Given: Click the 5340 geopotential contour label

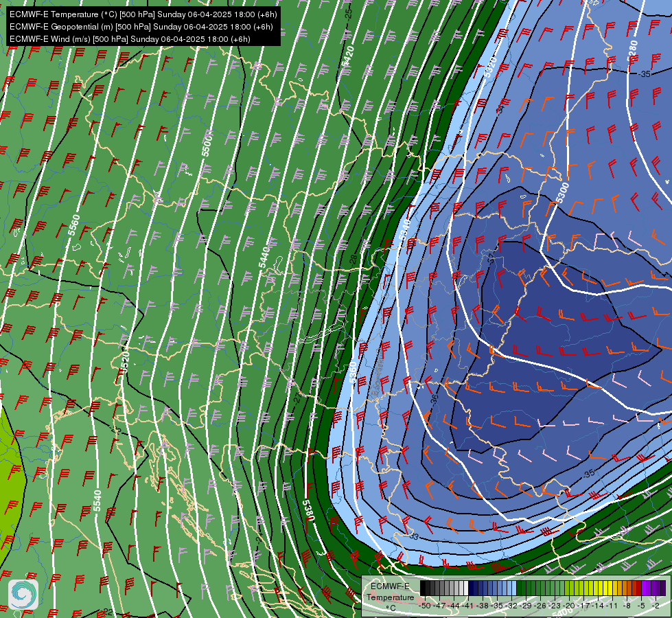Looking at the screenshot, I should 404,229.
